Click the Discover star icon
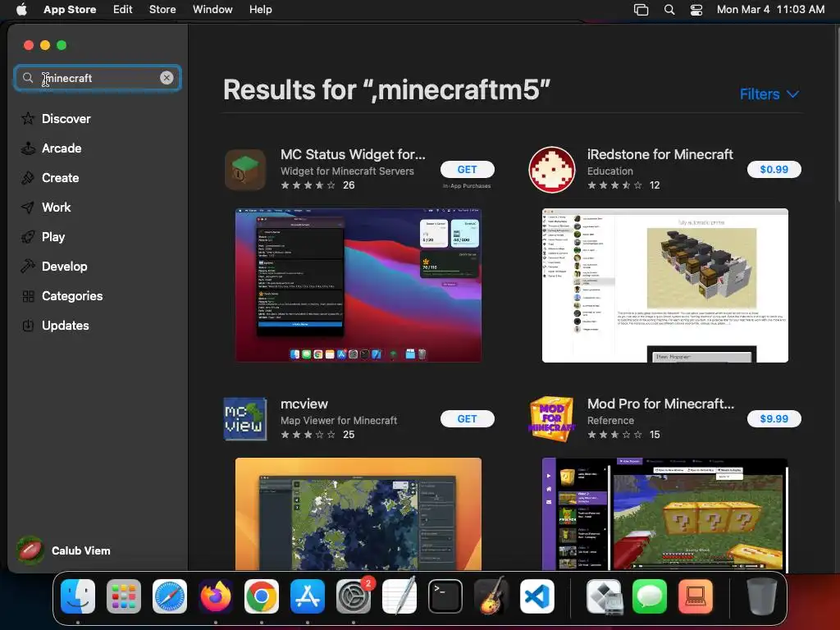 (x=28, y=118)
